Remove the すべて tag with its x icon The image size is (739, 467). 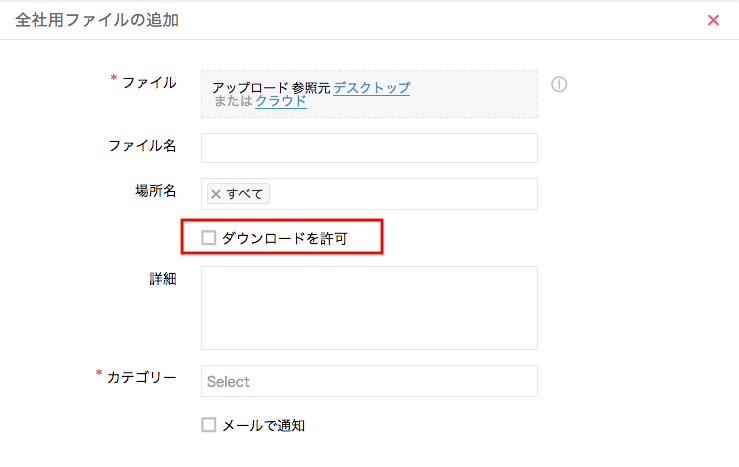(x=216, y=194)
